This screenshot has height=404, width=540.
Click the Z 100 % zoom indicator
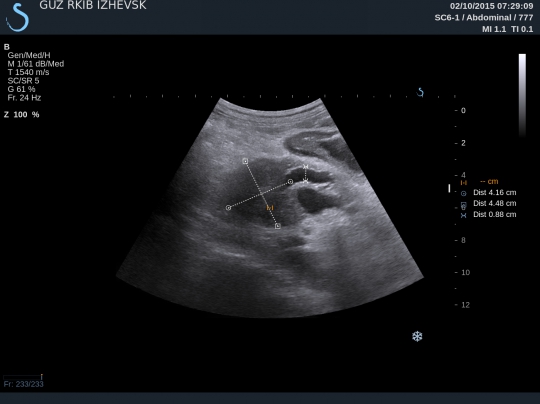(21, 115)
